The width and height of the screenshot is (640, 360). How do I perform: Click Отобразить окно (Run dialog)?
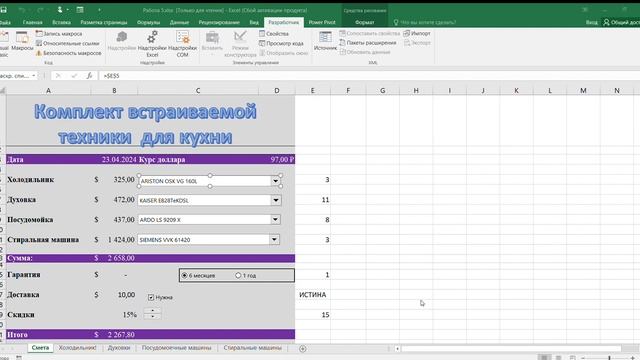point(284,53)
